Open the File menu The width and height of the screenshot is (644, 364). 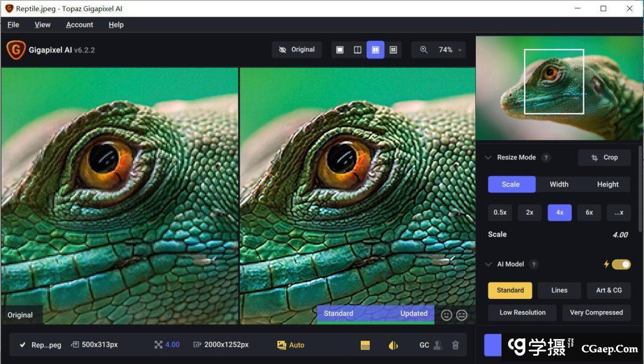click(13, 25)
